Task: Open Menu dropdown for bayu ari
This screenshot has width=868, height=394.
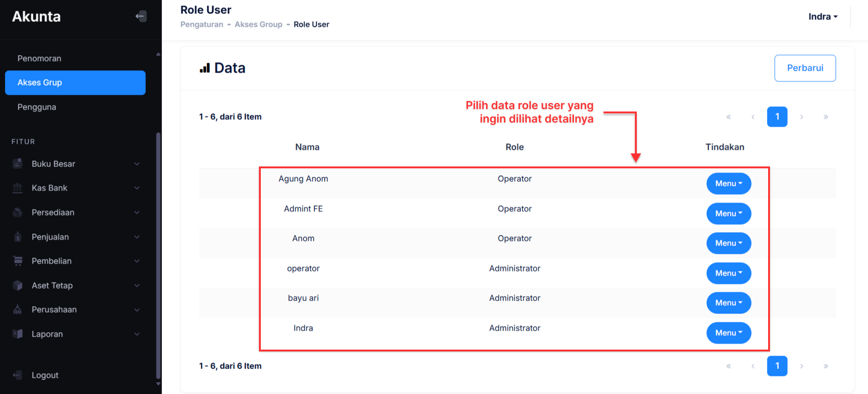Action: pyautogui.click(x=728, y=303)
